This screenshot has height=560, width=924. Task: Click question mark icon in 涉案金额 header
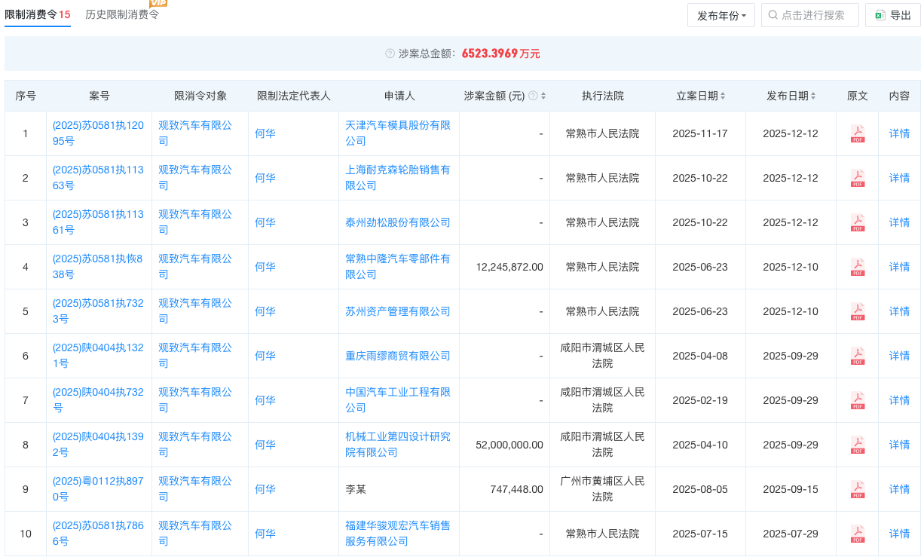coord(533,96)
